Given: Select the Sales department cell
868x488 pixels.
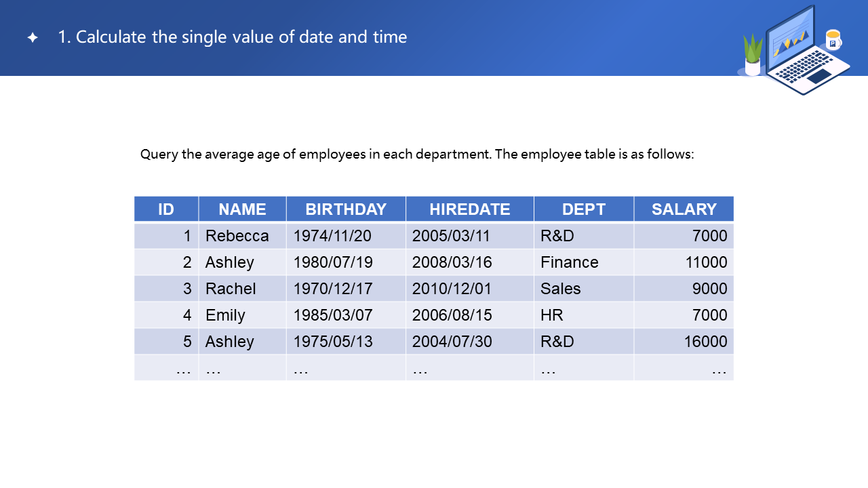Looking at the screenshot, I should click(x=561, y=289).
